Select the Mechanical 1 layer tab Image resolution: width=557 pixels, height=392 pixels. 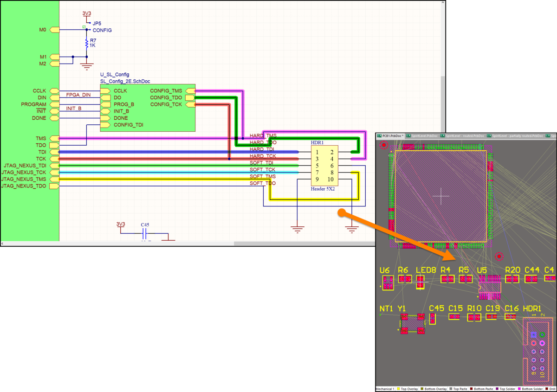coord(385,389)
